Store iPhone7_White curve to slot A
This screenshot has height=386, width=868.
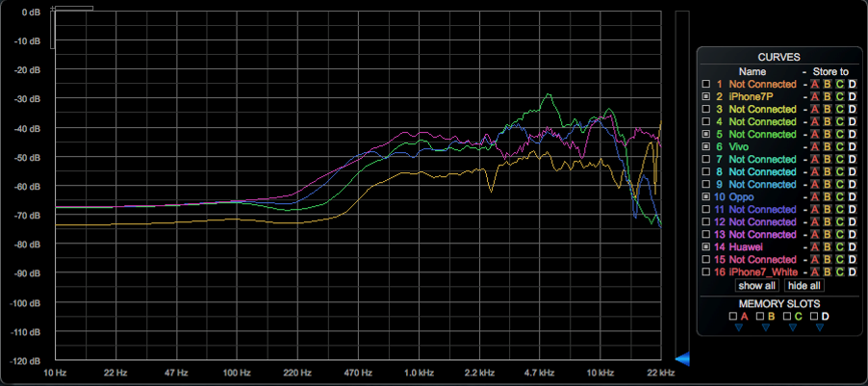point(814,272)
